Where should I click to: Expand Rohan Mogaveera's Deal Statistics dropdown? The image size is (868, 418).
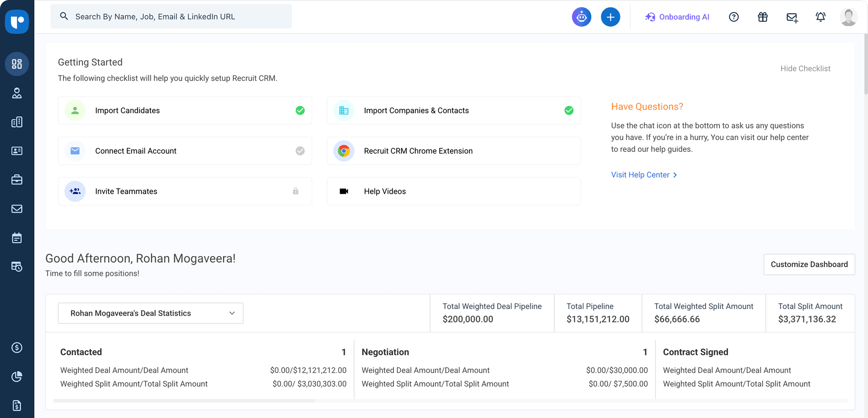(x=150, y=313)
